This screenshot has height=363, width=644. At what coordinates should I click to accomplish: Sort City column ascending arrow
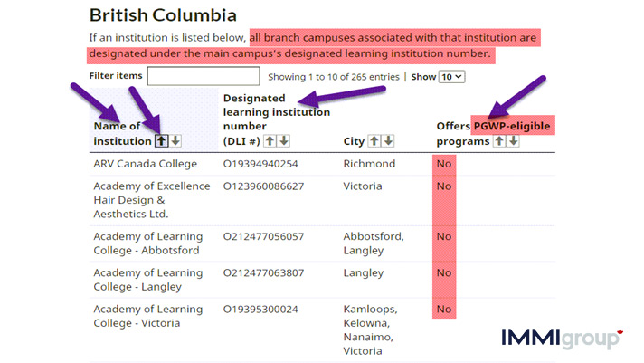374,141
